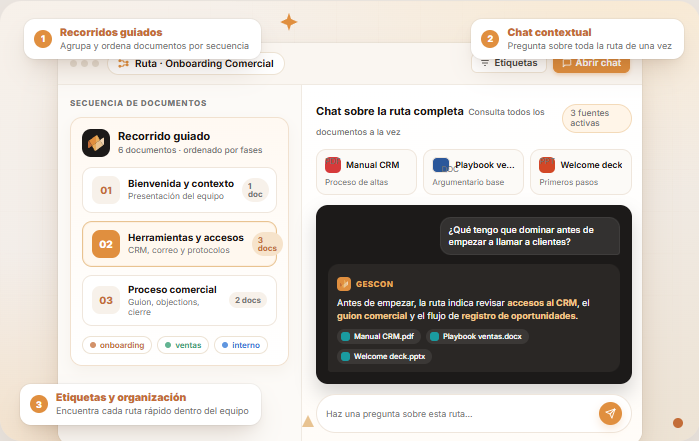
Task: Click the route icon beside Onboarding Comercial
Action: 123,64
